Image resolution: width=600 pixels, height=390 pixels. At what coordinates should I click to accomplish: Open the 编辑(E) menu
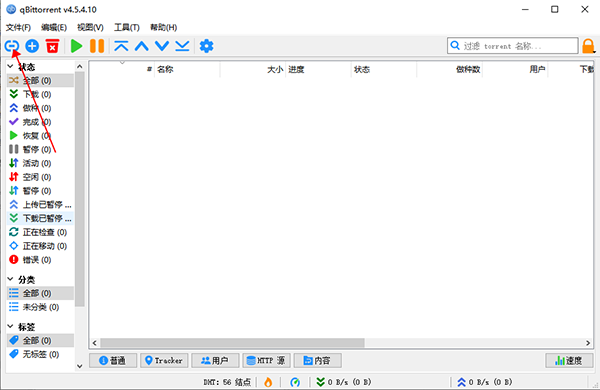coord(54,28)
